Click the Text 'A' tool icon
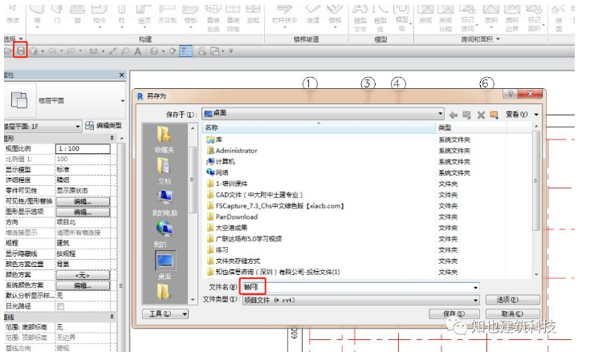This screenshot has width=594, height=364. (x=138, y=51)
